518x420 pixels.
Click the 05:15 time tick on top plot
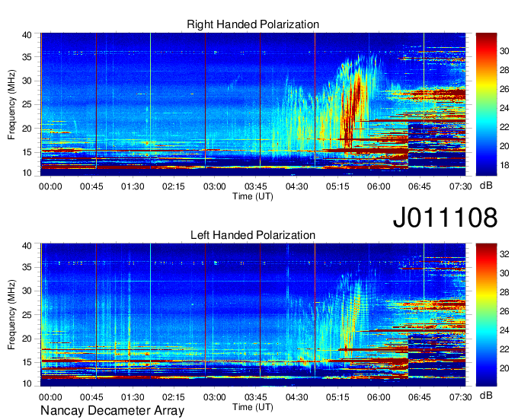(x=337, y=186)
